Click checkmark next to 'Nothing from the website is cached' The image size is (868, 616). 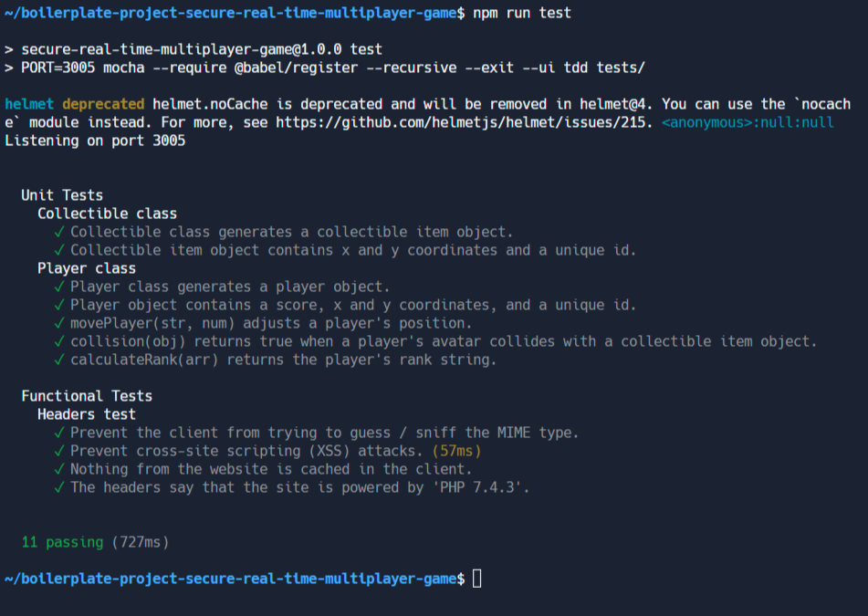tap(59, 469)
